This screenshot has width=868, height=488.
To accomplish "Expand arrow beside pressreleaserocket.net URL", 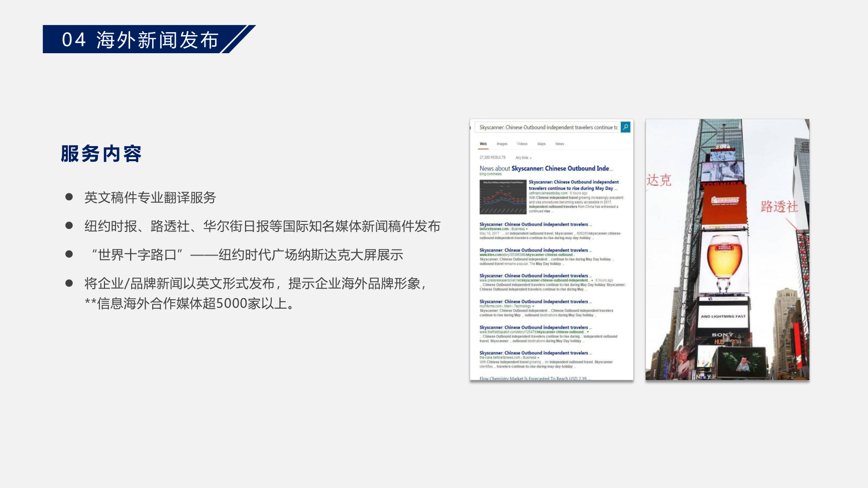I will [x=592, y=281].
